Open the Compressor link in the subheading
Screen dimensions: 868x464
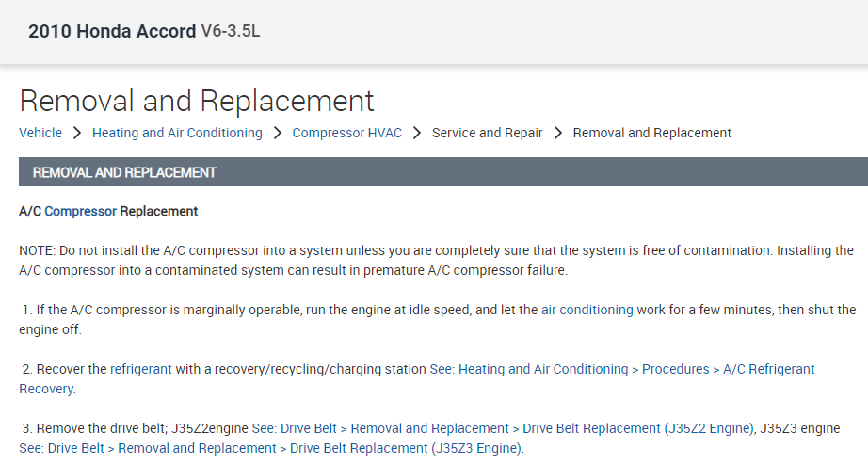tap(80, 211)
